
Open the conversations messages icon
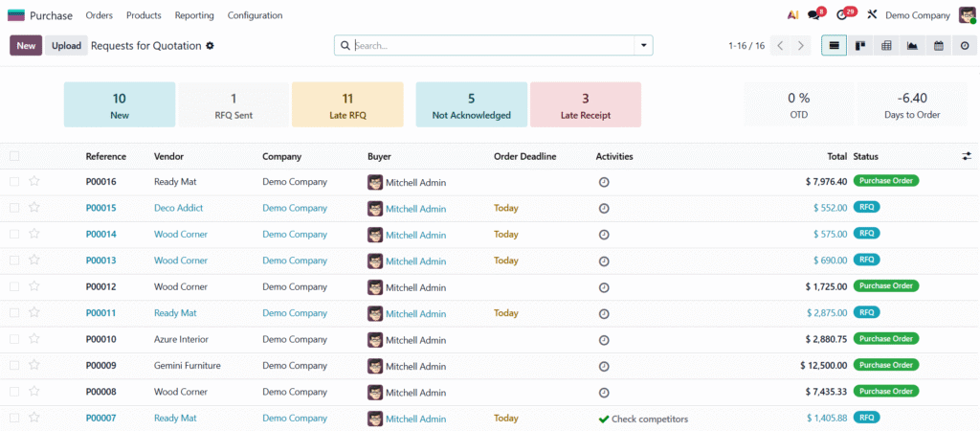(814, 15)
